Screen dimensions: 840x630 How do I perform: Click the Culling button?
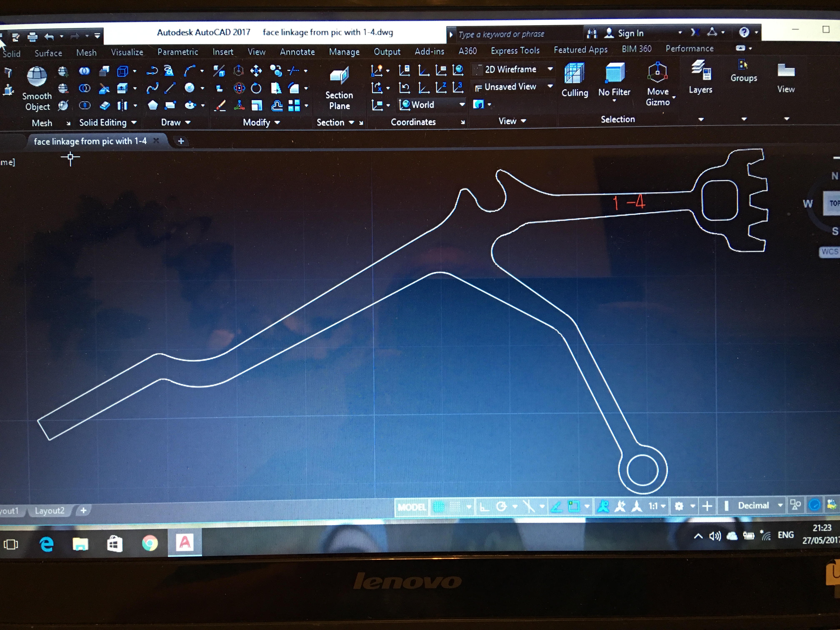(x=575, y=80)
